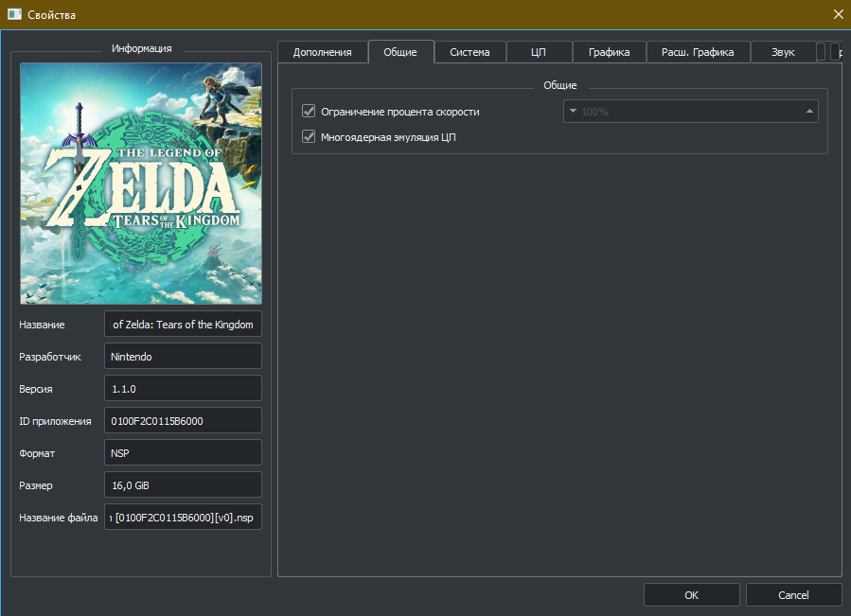Toggle Ограничение процента скорости checkbox

309,112
